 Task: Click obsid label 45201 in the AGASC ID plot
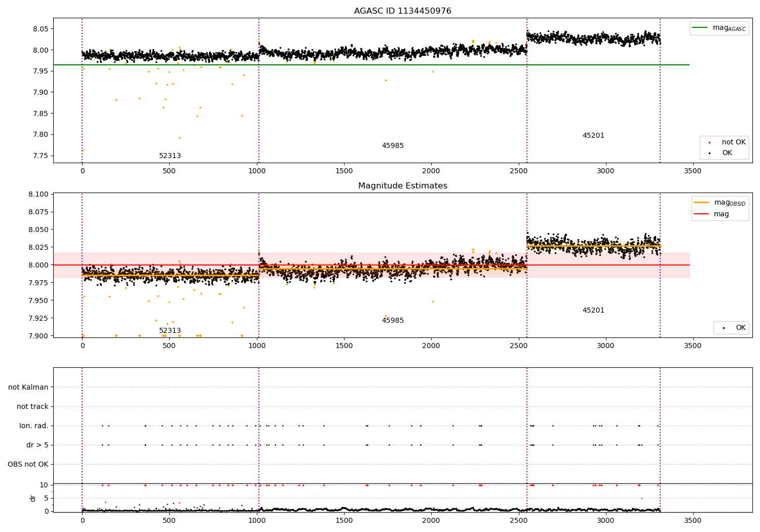593,136
